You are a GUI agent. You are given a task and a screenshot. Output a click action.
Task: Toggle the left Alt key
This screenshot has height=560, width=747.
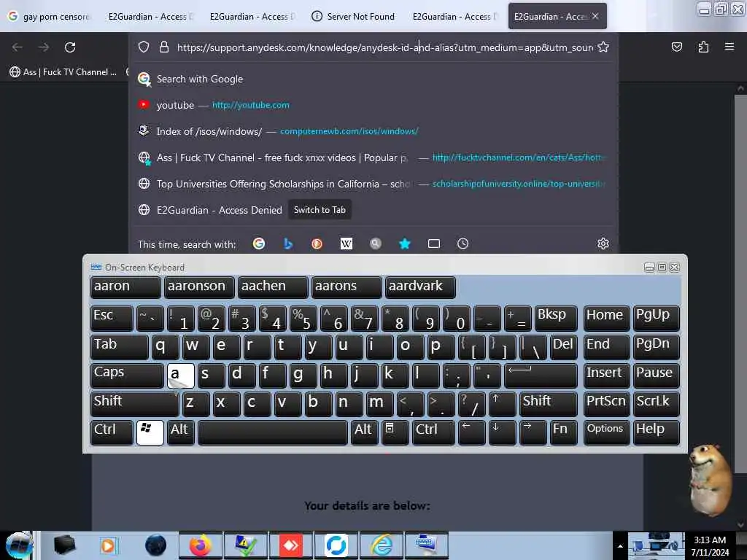coord(181,432)
